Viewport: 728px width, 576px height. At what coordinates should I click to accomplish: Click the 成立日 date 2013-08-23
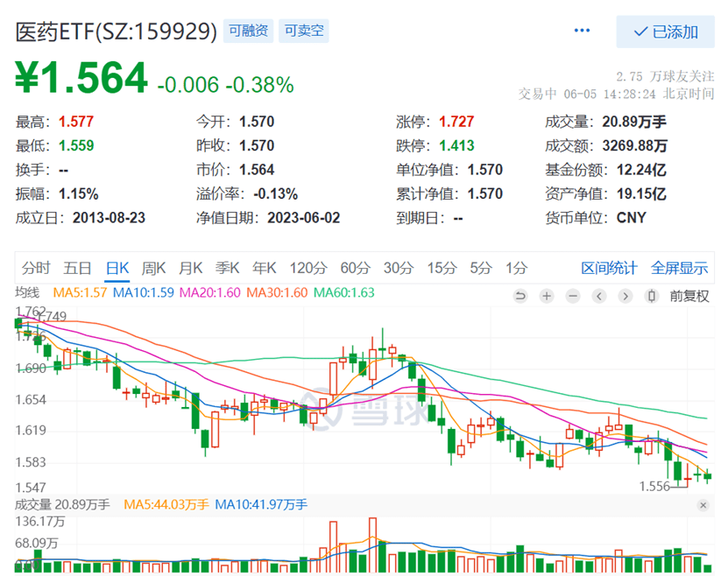pyautogui.click(x=109, y=218)
